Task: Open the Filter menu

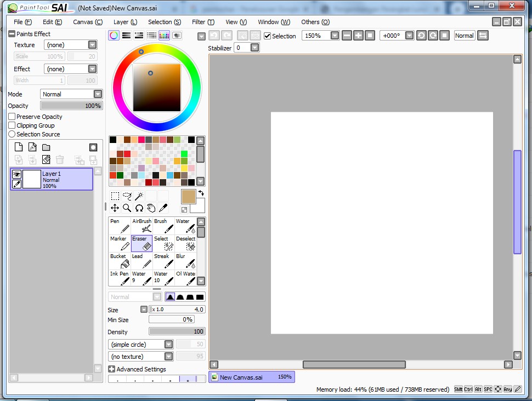Action: pos(203,22)
